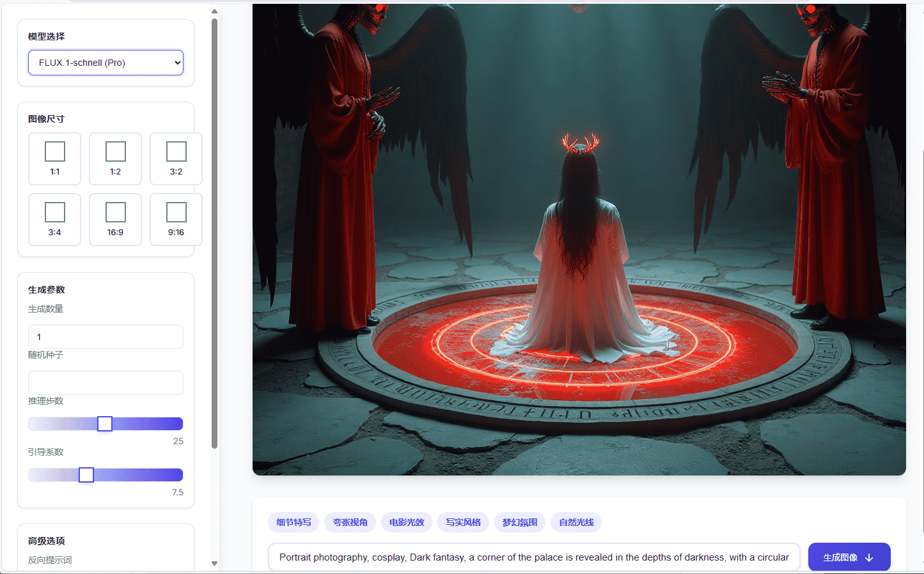
Task: Click the sidebar scrollbar down arrow
Action: tap(214, 563)
